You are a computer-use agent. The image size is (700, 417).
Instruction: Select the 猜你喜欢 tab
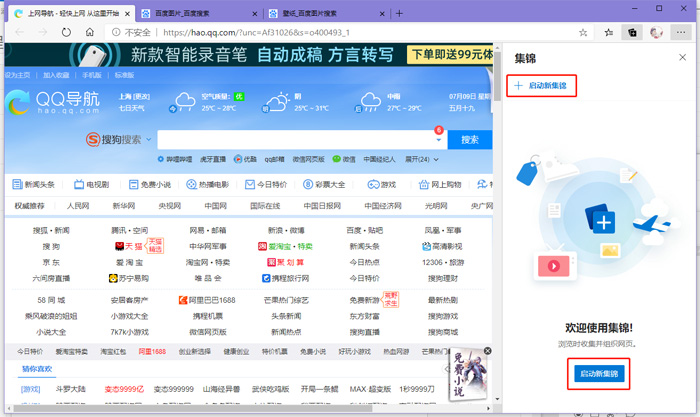[37, 369]
